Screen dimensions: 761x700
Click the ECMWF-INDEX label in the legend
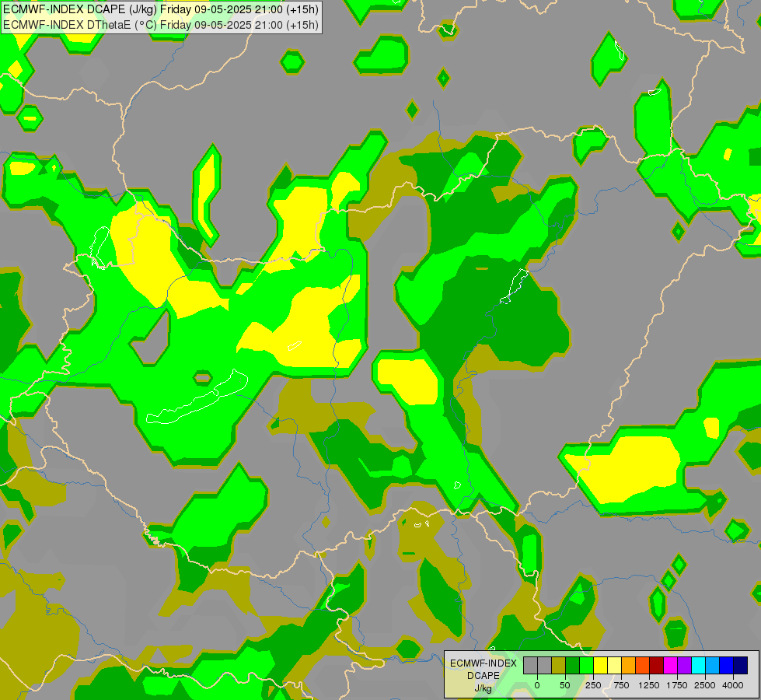coord(483,663)
